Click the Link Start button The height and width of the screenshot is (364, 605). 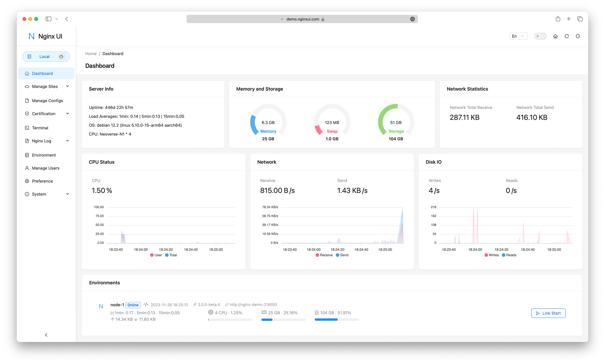click(x=548, y=313)
